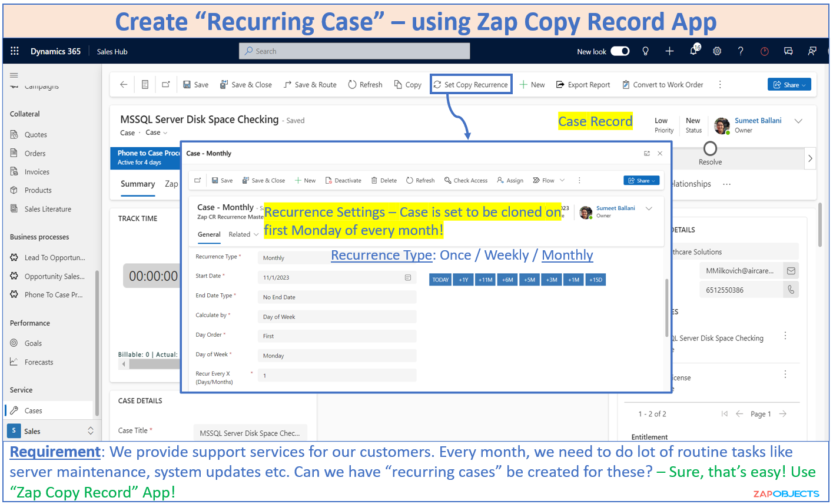
Task: Click the red timer icon in header
Action: [x=765, y=51]
